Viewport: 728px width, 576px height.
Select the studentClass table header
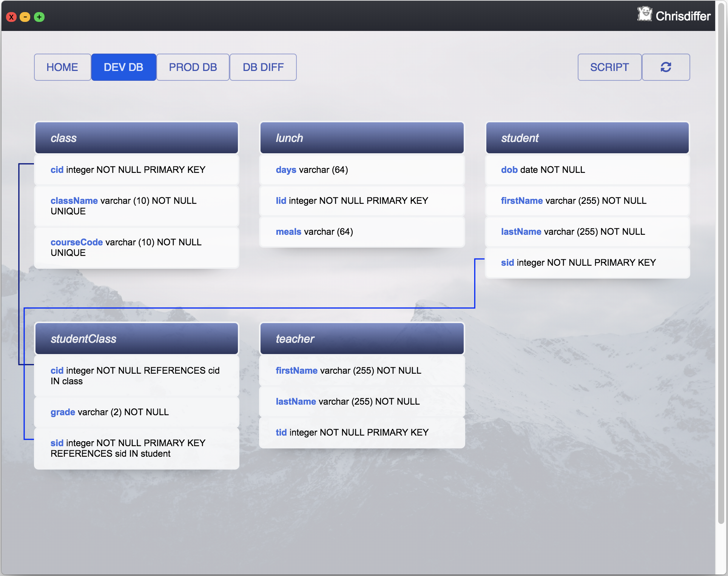[x=136, y=339]
